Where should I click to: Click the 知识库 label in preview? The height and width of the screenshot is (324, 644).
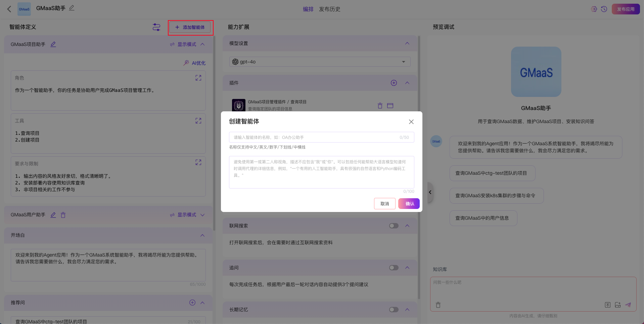(x=440, y=269)
